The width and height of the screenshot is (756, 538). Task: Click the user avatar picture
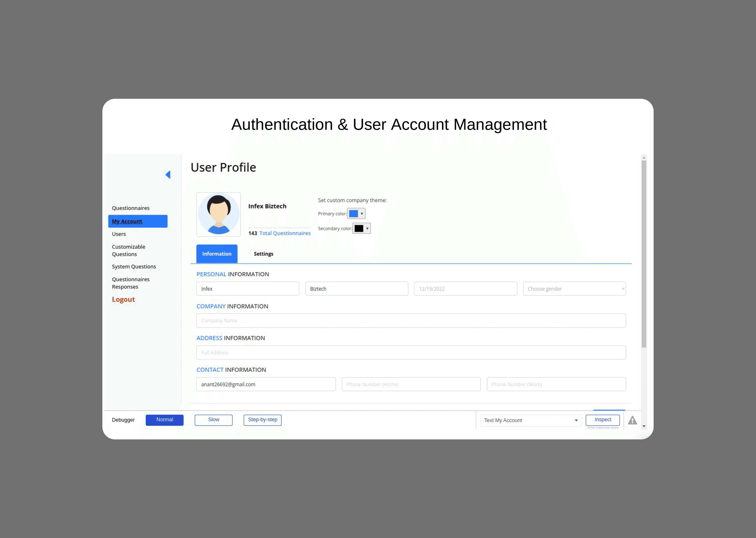(218, 214)
